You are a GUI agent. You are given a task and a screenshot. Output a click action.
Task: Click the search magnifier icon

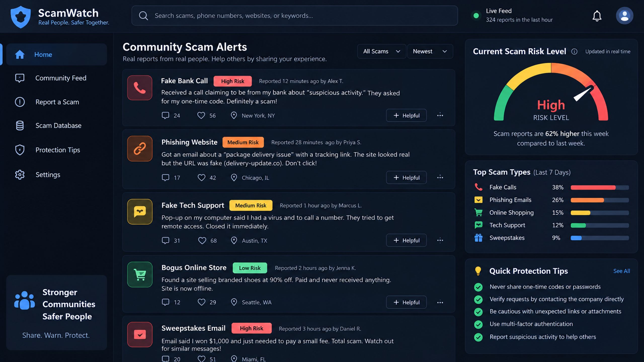point(143,16)
